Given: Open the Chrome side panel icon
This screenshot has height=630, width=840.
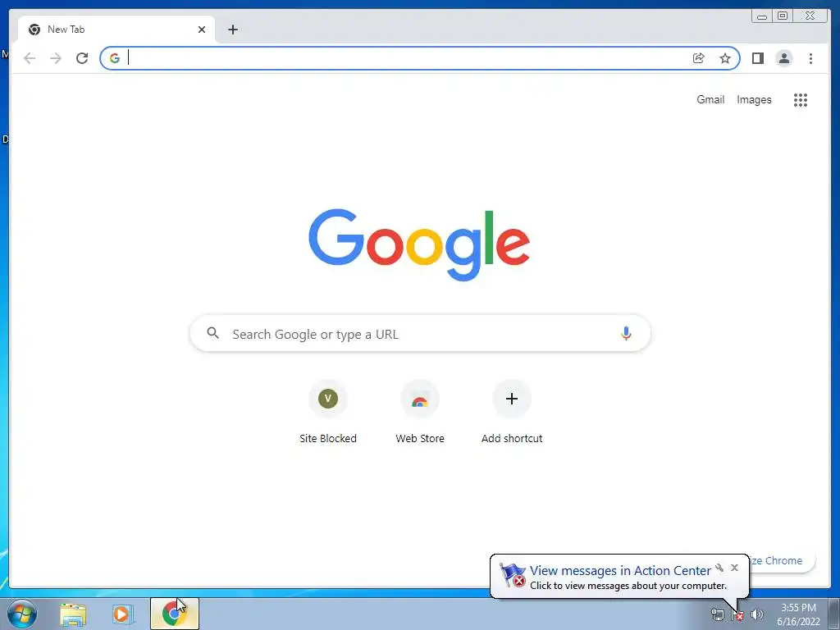Looking at the screenshot, I should (757, 58).
